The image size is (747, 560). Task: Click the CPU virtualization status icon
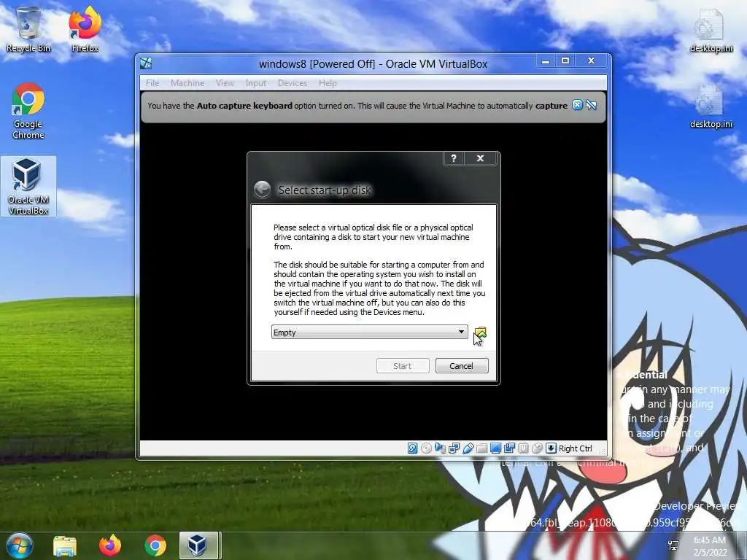(523, 448)
